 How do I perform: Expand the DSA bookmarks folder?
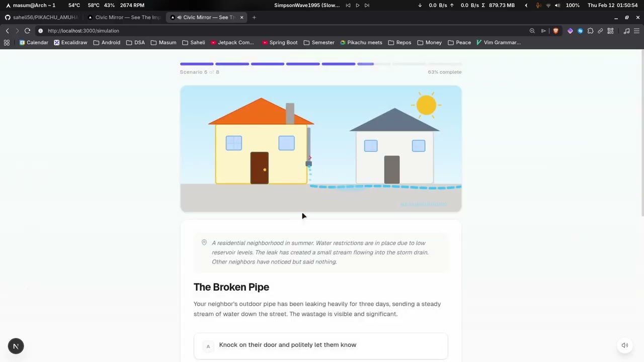click(135, 43)
